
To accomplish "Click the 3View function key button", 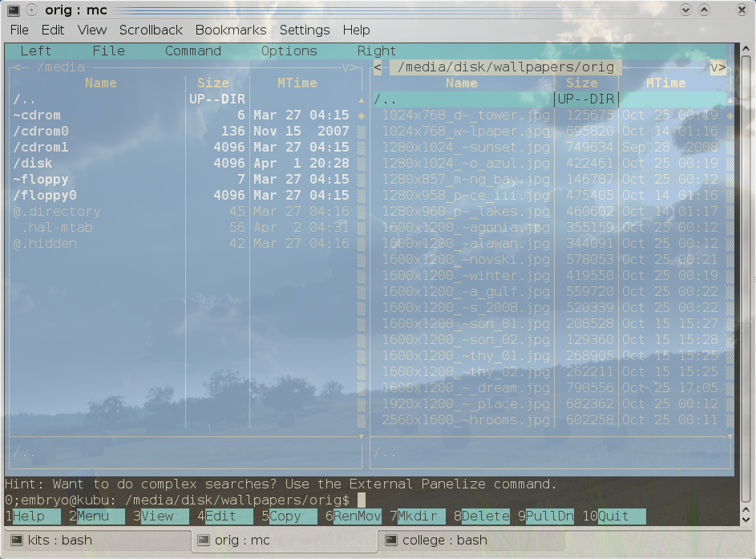I will coord(160,516).
